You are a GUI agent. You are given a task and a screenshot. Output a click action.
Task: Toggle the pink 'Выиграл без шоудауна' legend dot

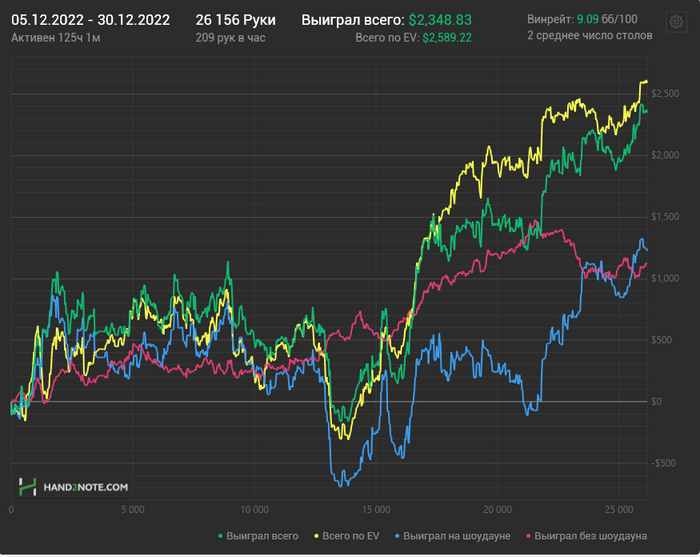(529, 536)
